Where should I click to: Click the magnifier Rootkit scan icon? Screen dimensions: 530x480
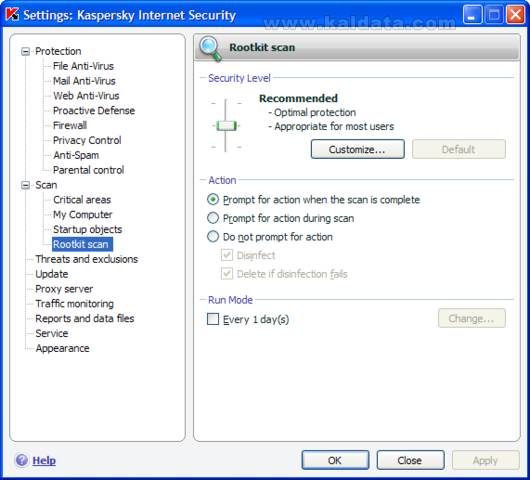point(210,49)
